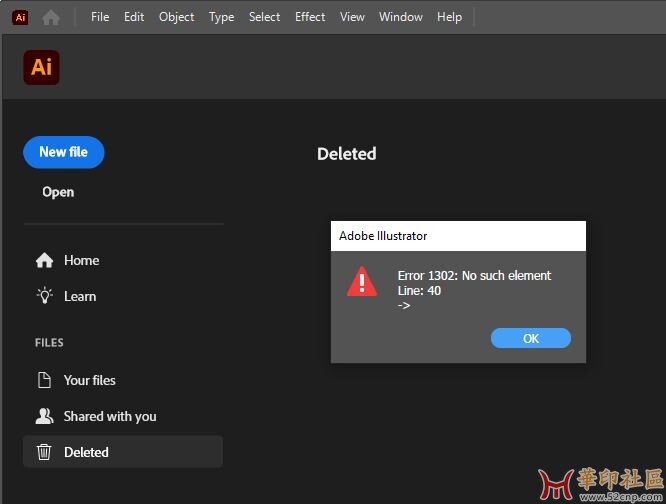Open the File menu
This screenshot has width=666, height=504.
click(x=100, y=17)
